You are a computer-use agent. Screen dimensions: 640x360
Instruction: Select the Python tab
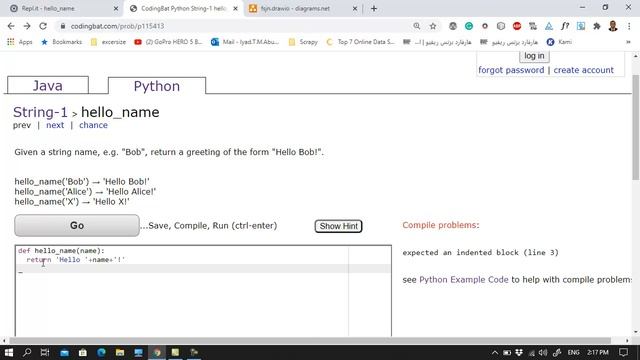click(x=157, y=86)
